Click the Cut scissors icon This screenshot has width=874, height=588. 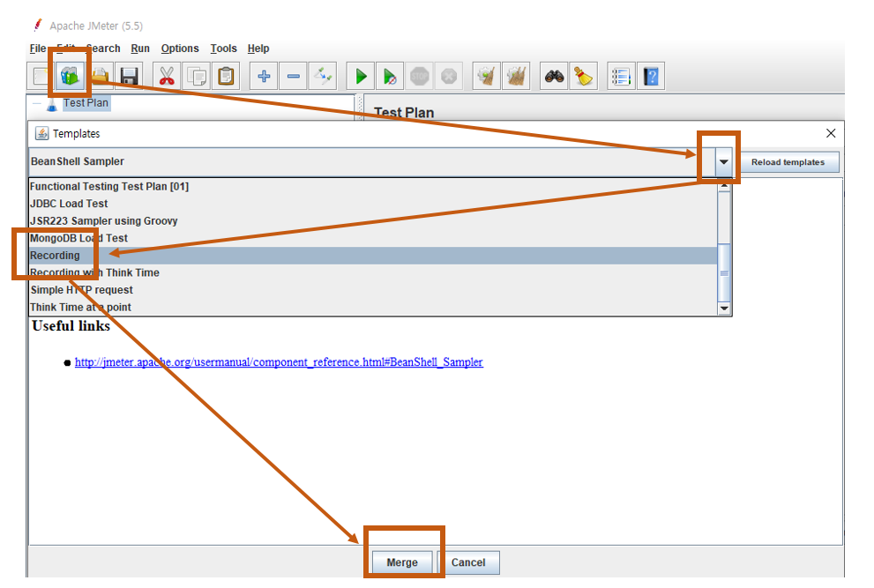click(167, 76)
